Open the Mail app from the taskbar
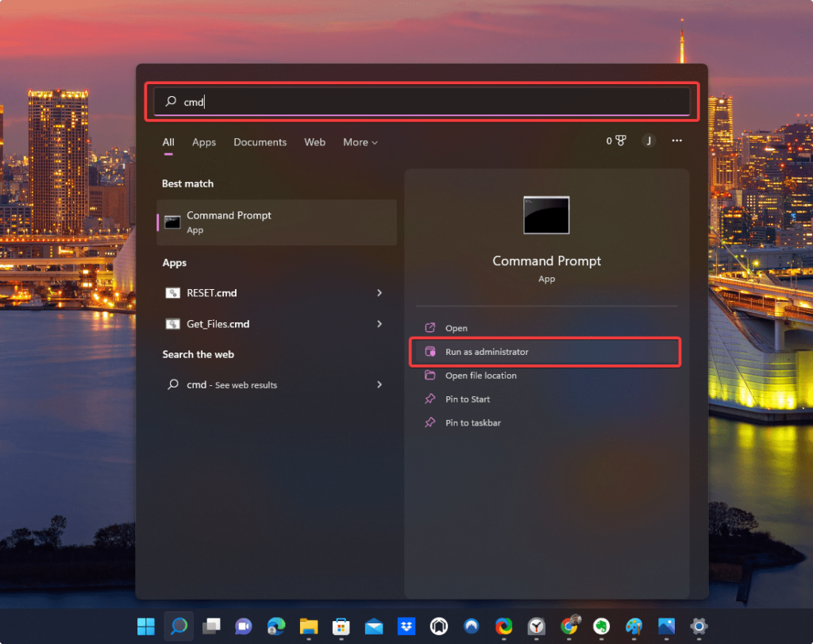The height and width of the screenshot is (644, 813). 373,626
